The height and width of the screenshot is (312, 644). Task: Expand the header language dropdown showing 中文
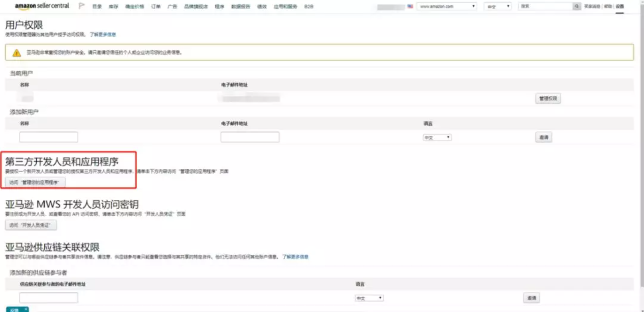(498, 6)
